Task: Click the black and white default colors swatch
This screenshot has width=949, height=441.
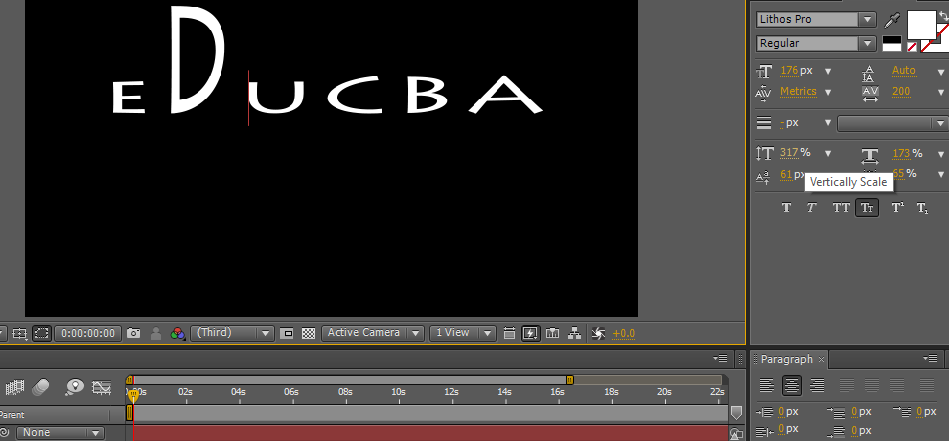Action: 892,43
